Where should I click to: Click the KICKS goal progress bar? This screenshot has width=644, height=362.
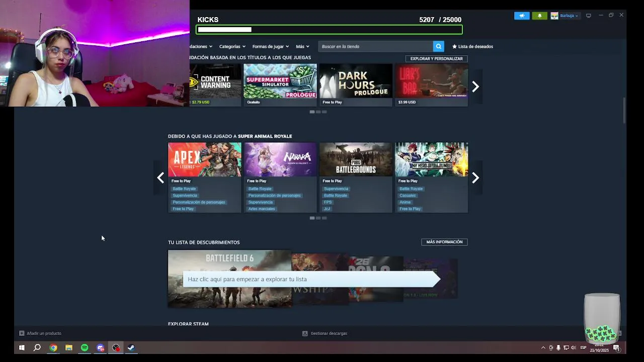pos(329,30)
